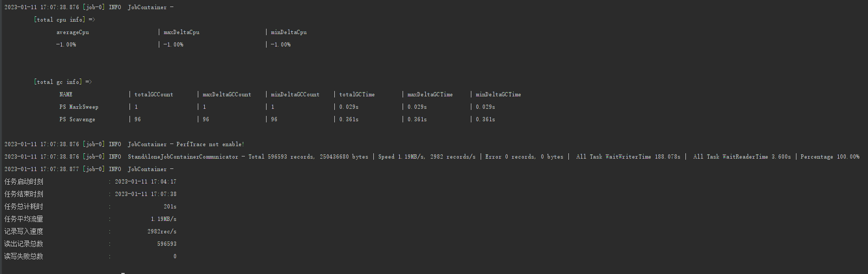Viewport: 868px width, 274px height.
Task: Click the 读出记录总数 596593 line
Action: tap(90, 244)
